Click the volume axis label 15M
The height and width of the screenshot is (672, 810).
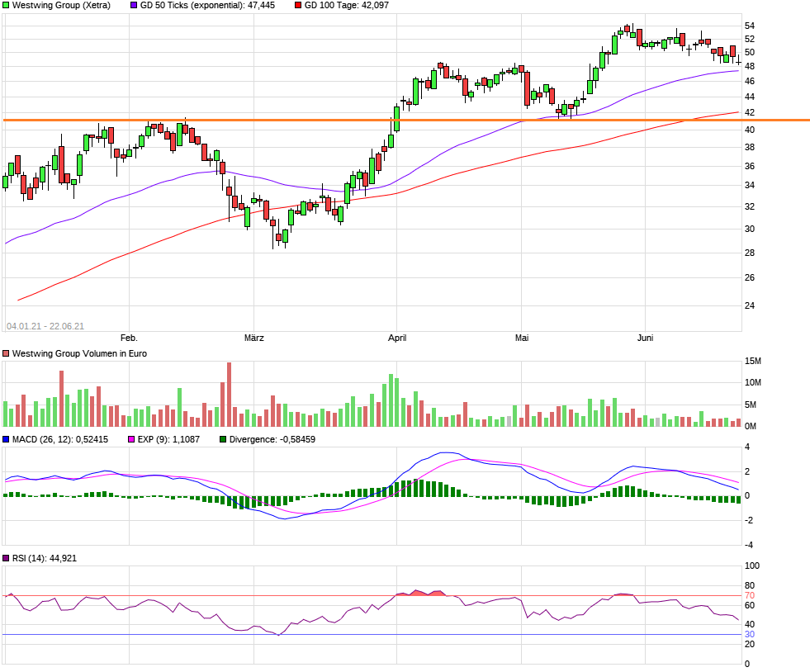tap(753, 361)
